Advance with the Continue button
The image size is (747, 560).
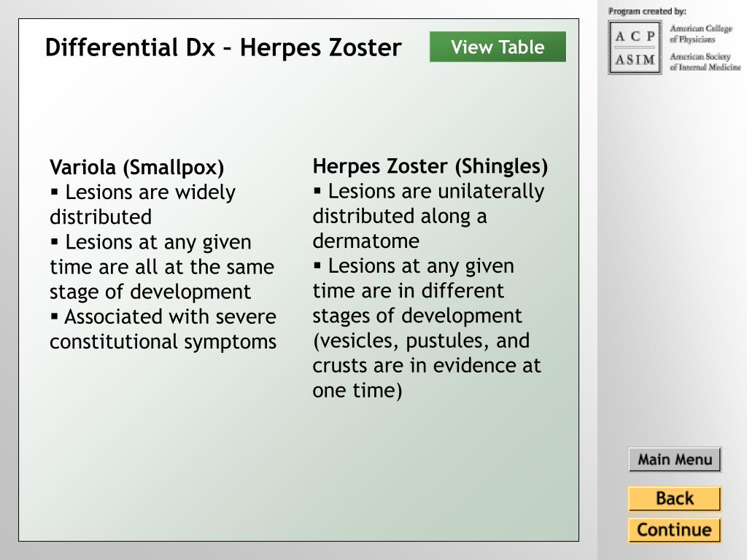coord(675,530)
